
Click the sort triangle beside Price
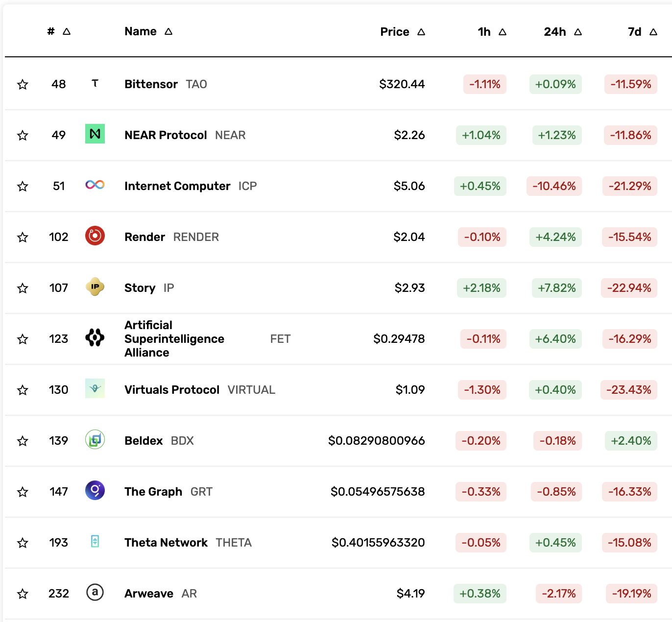click(421, 31)
